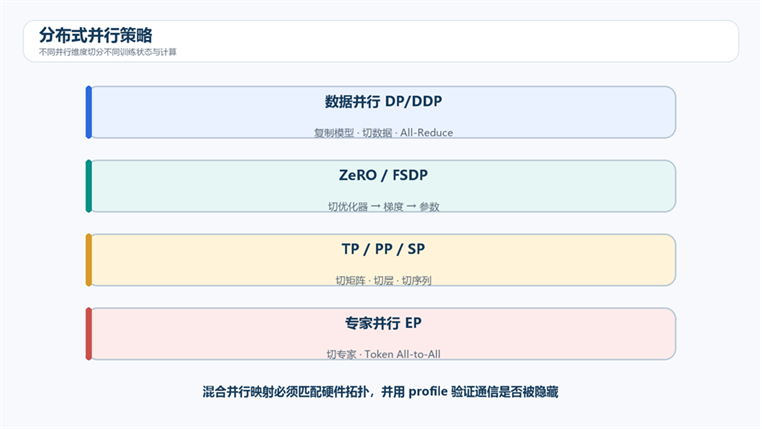This screenshot has width=762, height=429.
Task: Select the subtitle 不同并行维度切分不同训练状态与计算
Action: point(108,52)
